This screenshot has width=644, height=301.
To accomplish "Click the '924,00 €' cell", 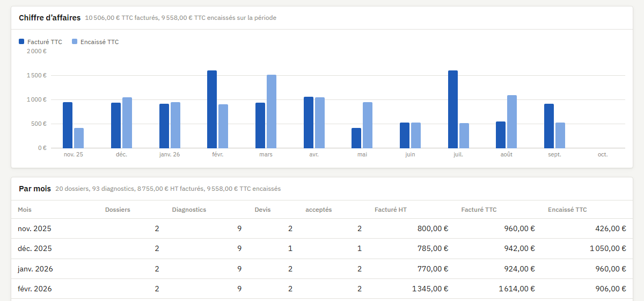I will click(519, 269).
